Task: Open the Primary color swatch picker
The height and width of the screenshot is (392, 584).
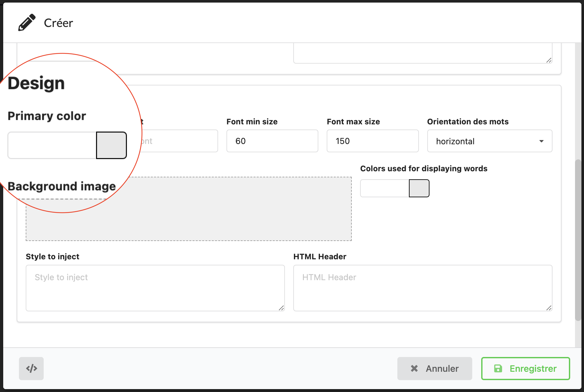Action: point(111,145)
